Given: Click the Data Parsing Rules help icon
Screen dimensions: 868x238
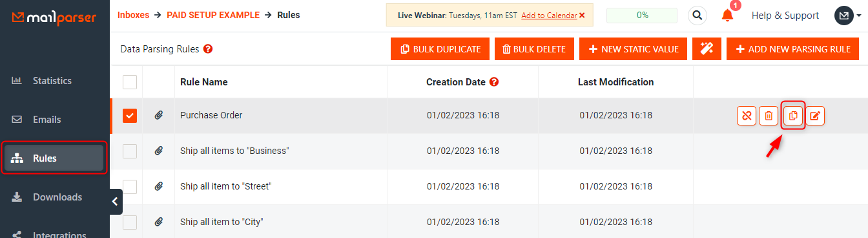Looking at the screenshot, I should click(x=208, y=49).
